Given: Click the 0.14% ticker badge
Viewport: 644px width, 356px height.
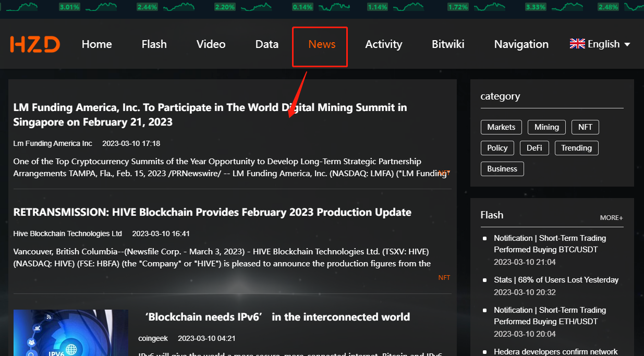Looking at the screenshot, I should pyautogui.click(x=302, y=7).
